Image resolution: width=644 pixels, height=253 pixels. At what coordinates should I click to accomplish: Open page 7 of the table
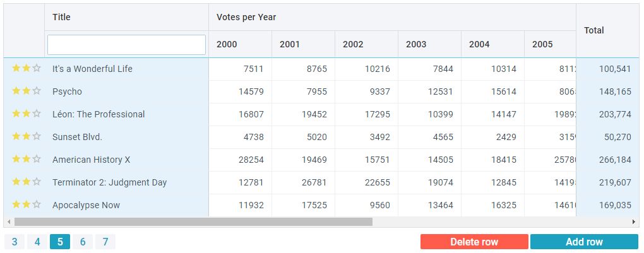105,242
